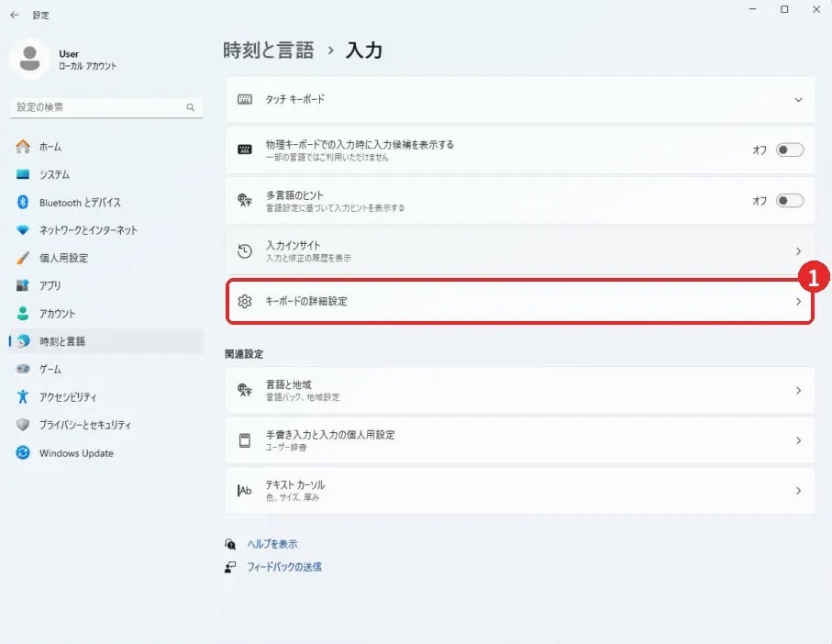
Task: Select Windows Update in the sidebar
Action: pyautogui.click(x=106, y=452)
